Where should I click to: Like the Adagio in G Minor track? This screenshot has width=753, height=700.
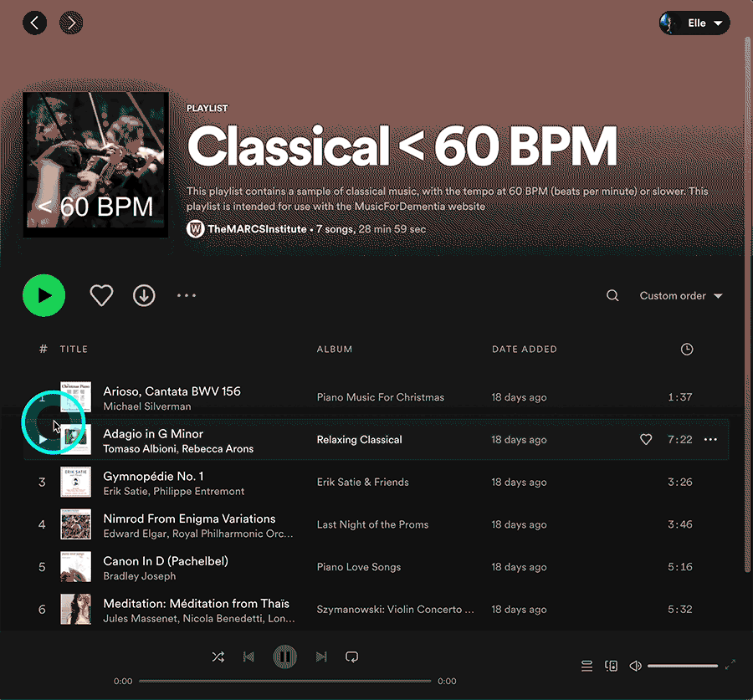[x=646, y=440]
